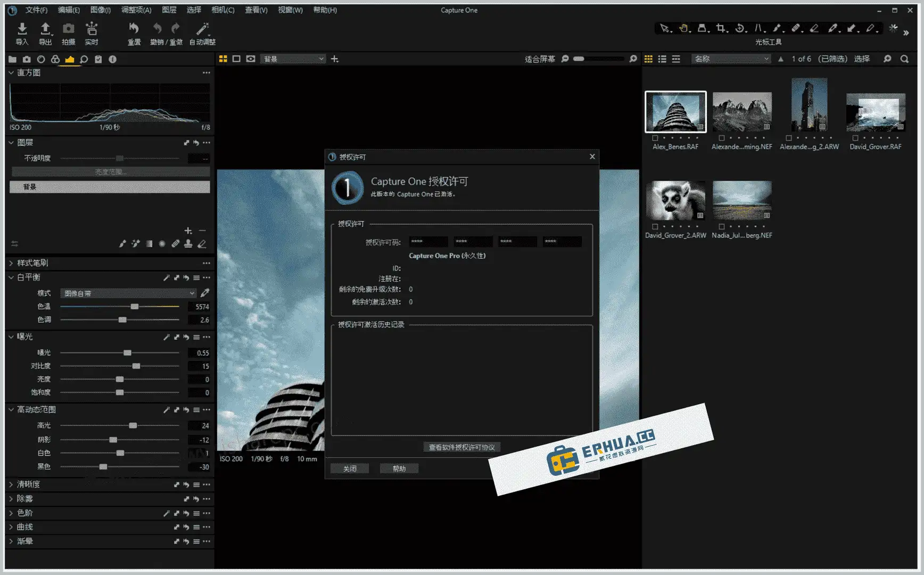The height and width of the screenshot is (575, 924).
Task: Toggle the camera overlay view icon
Action: (250, 59)
